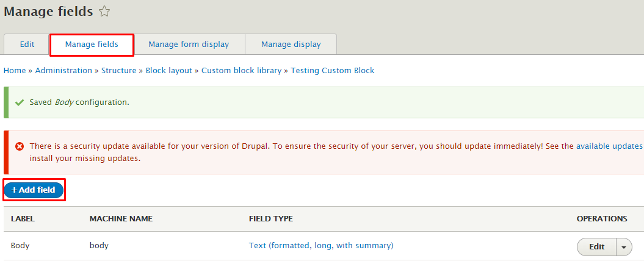Open the Administration breadcrumb link

point(63,71)
